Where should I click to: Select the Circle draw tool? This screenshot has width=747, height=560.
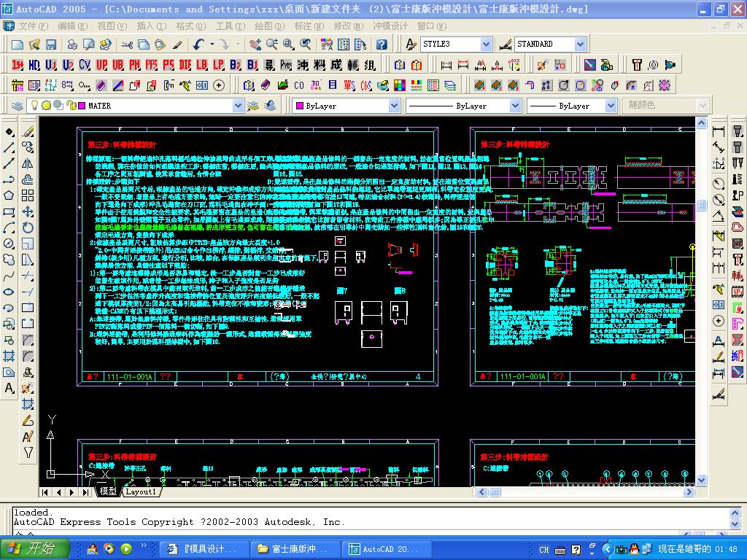(x=9, y=244)
